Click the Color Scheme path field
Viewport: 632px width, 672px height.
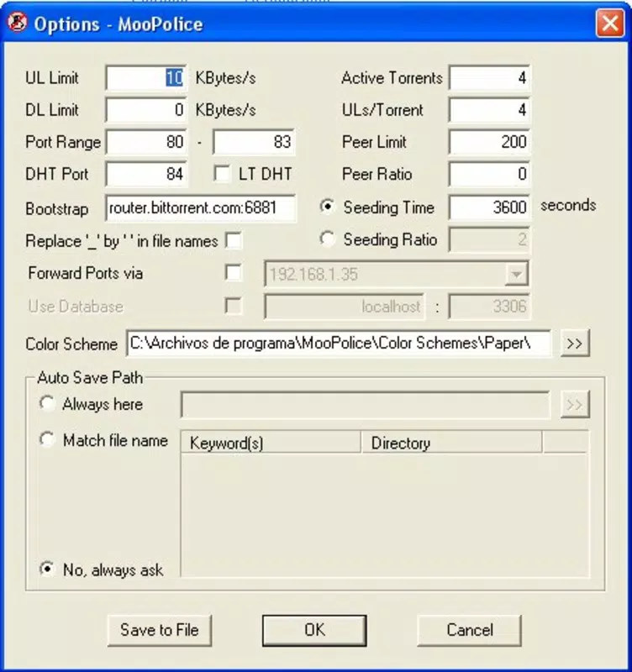[x=339, y=343]
